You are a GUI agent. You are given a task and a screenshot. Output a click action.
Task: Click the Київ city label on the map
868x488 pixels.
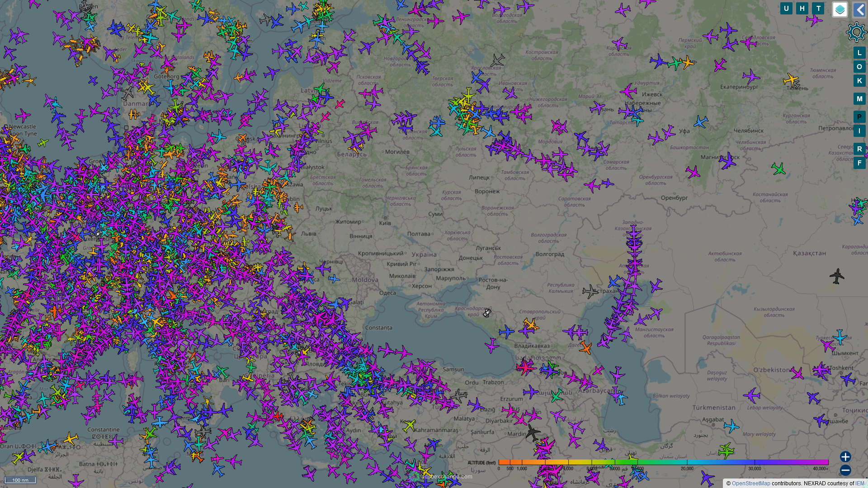(x=385, y=223)
